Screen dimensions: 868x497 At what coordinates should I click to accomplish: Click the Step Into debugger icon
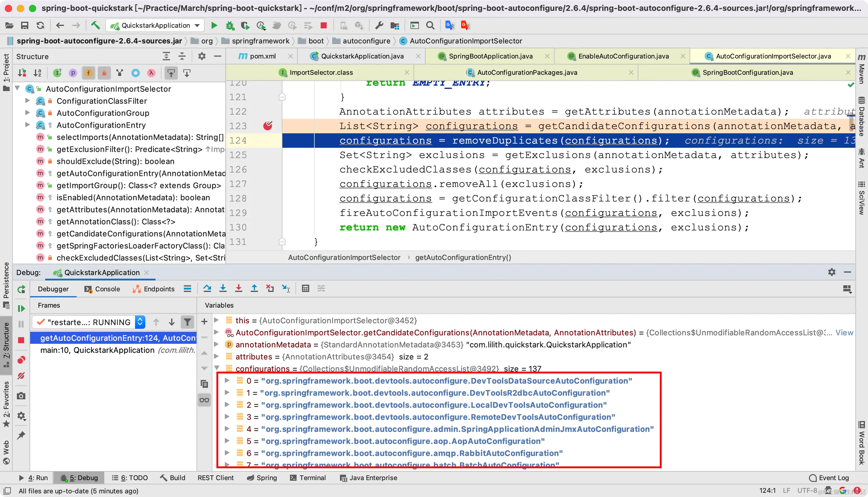point(223,288)
